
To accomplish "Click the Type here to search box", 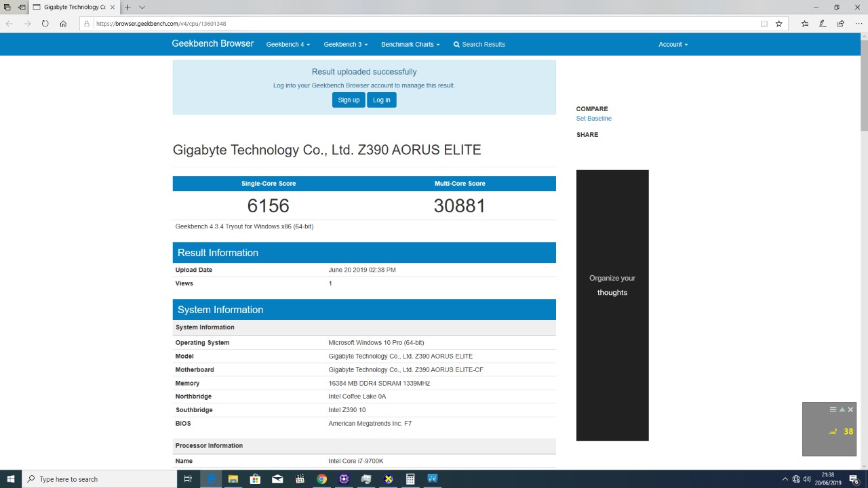I will click(99, 479).
